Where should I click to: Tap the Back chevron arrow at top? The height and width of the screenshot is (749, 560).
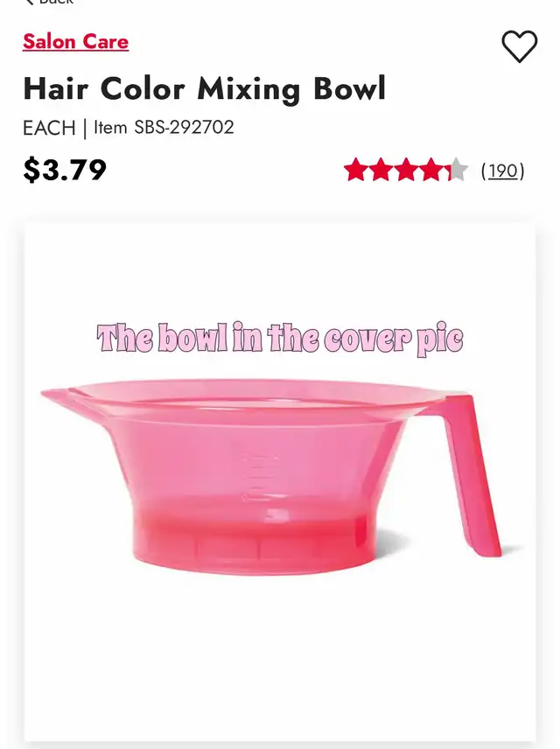(28, 2)
